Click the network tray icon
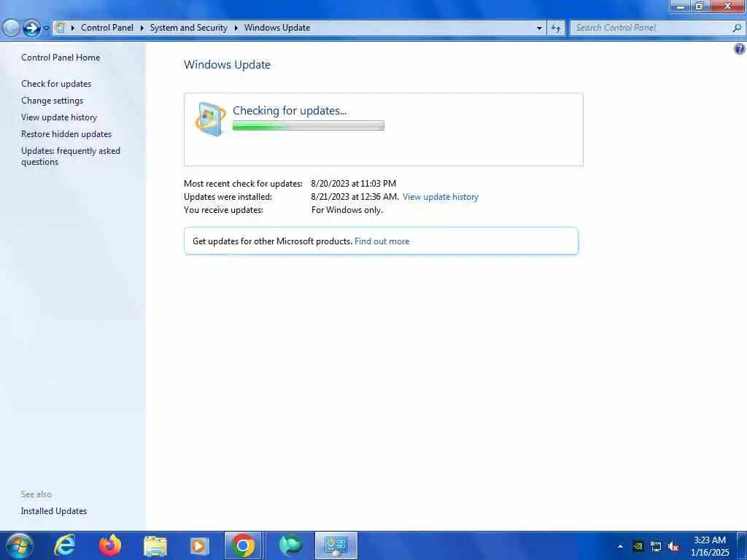This screenshot has width=747, height=560. point(656,547)
